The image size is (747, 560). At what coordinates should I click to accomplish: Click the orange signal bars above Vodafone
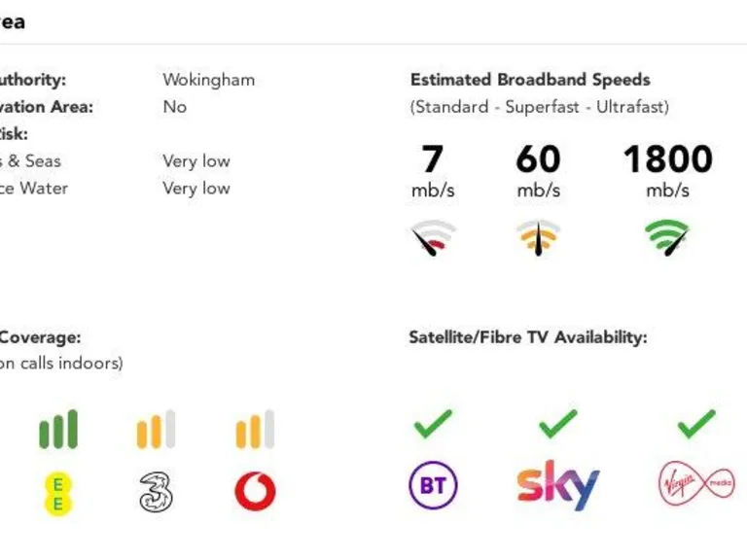(x=255, y=430)
